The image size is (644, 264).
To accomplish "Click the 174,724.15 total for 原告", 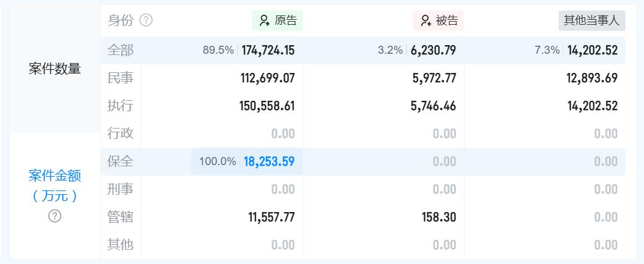I will (268, 50).
